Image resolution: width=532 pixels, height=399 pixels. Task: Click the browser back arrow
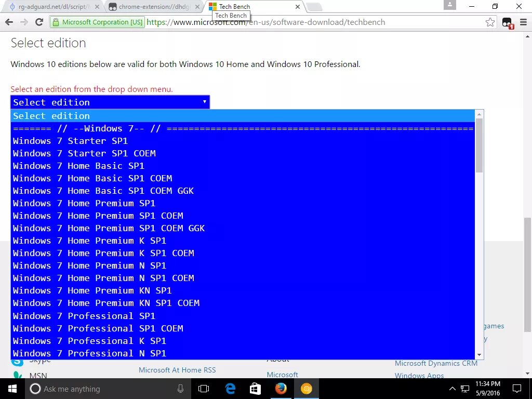pos(9,22)
